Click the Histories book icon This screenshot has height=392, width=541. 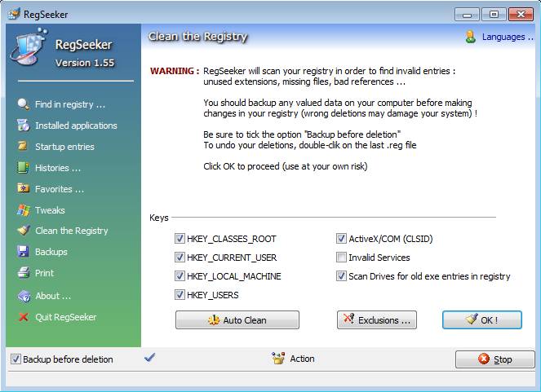(24, 168)
